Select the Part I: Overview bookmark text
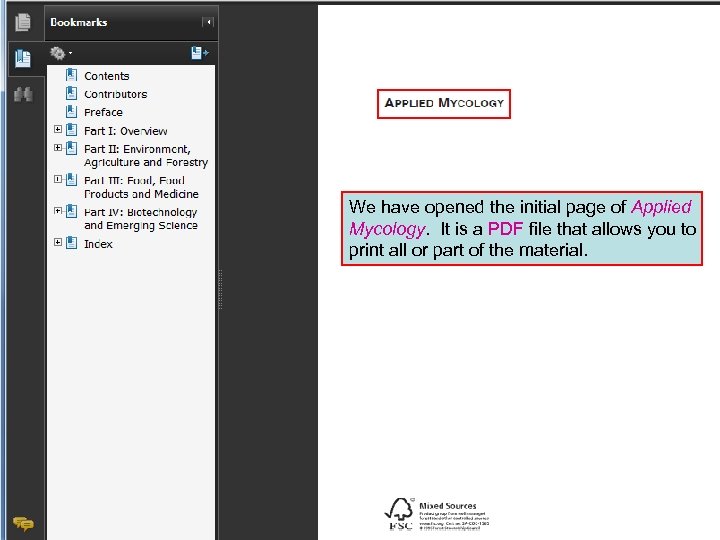Image resolution: width=720 pixels, height=540 pixels. coord(126,131)
